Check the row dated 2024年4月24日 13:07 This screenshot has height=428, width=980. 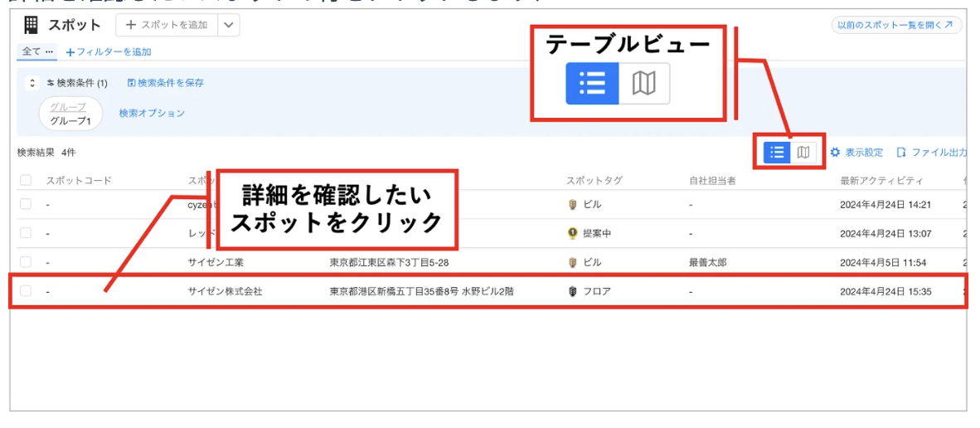tap(26, 233)
